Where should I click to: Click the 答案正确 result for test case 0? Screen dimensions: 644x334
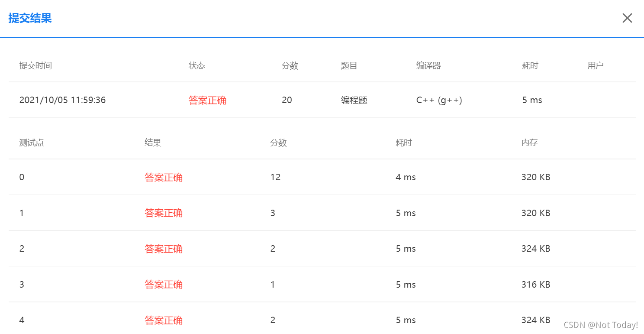coord(164,177)
